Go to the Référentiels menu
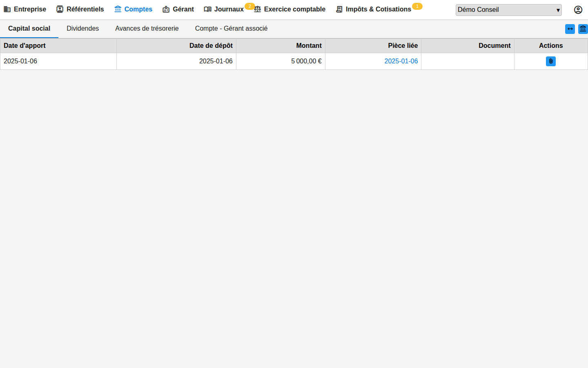Viewport: 588px width, 368px height. 80,9
